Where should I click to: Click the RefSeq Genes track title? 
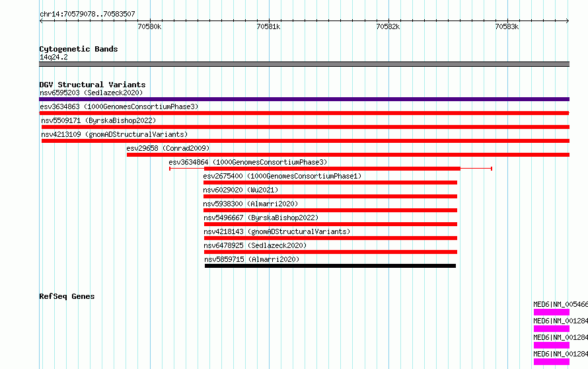point(67,296)
